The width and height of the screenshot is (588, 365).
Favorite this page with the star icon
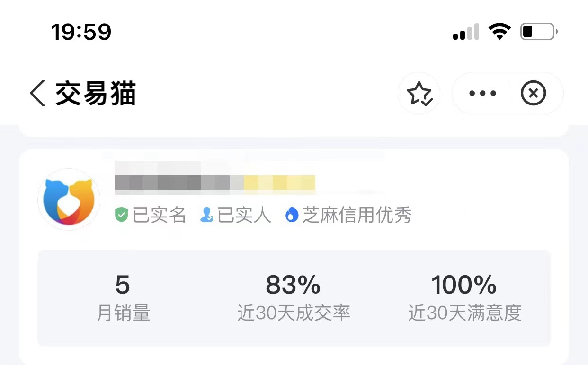click(419, 94)
